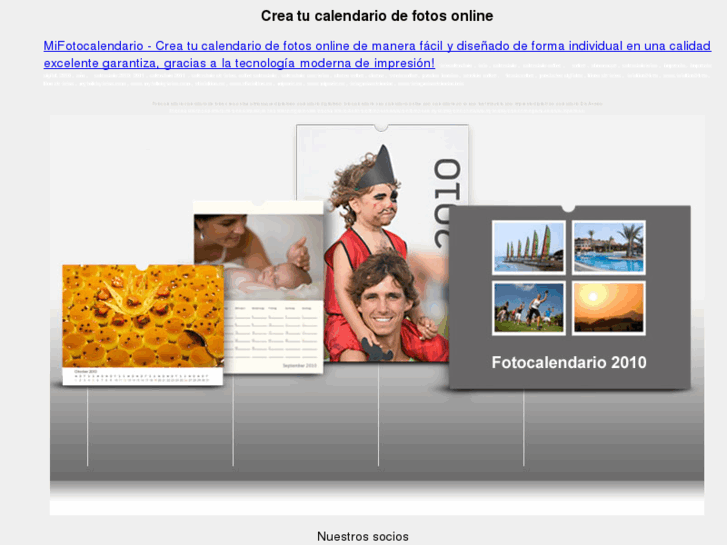Click the 'Crea tu calendario de fotos online' heading

pyautogui.click(x=377, y=16)
